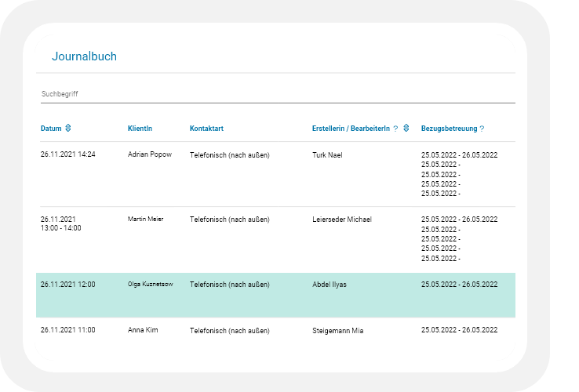Screen dimensions: 579x392
Task: Click Bezugsbetreuung dates in Anna Kim row
Action: pos(460,330)
